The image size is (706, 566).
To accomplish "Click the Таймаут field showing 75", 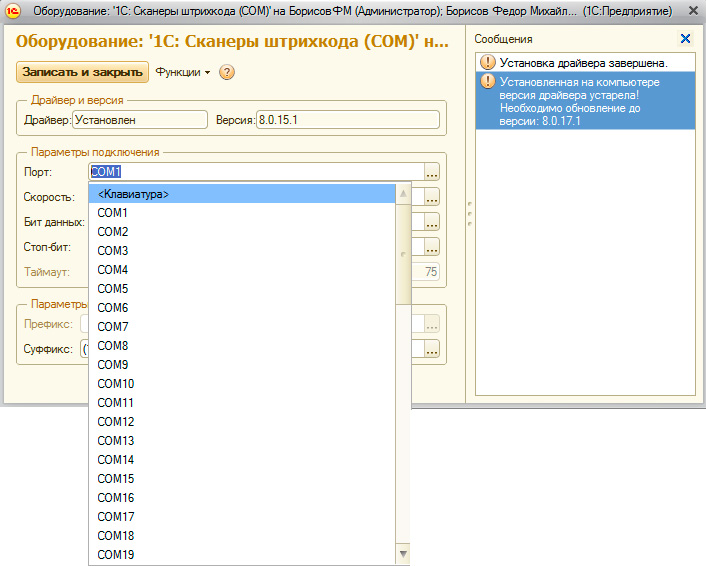I will (x=425, y=272).
